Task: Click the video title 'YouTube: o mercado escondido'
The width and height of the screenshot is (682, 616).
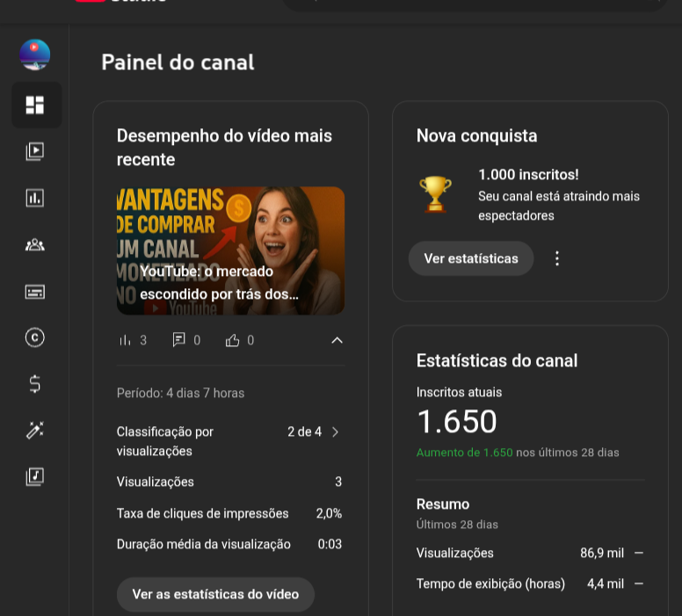Action: point(219,283)
